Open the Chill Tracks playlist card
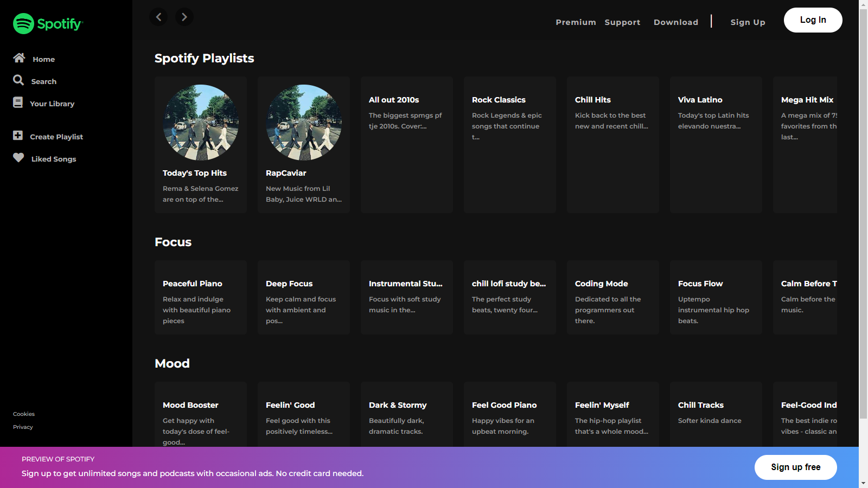 pyautogui.click(x=716, y=414)
